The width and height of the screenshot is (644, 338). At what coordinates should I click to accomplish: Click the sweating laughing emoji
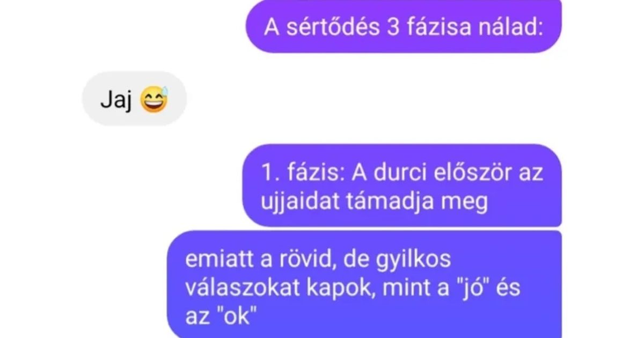tap(153, 99)
